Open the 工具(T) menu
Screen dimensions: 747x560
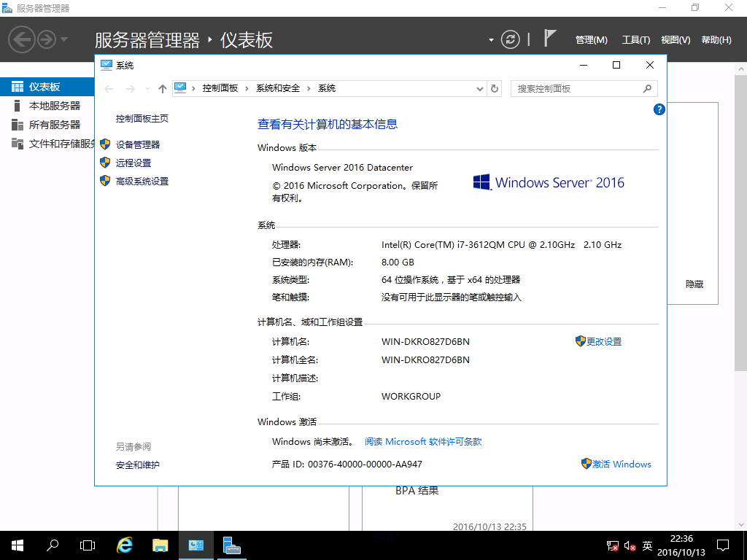[x=636, y=40]
